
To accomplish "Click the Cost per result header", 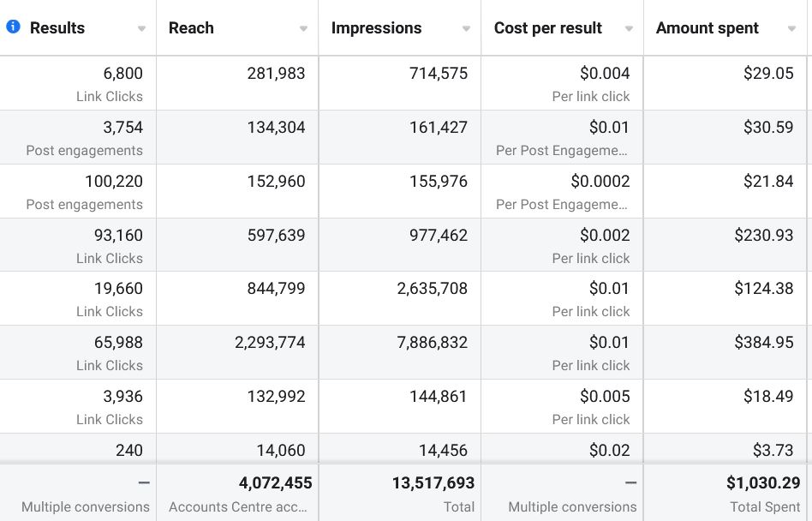I will (x=548, y=28).
